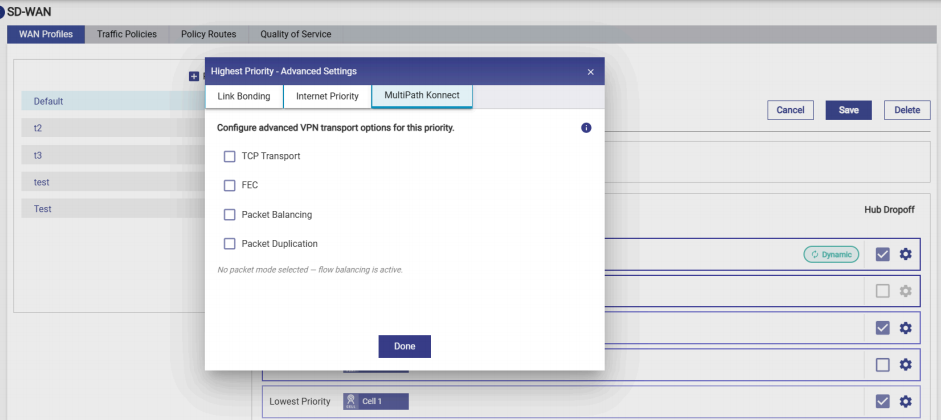
Task: Click the Lowest Priority label
Action: [x=299, y=401]
